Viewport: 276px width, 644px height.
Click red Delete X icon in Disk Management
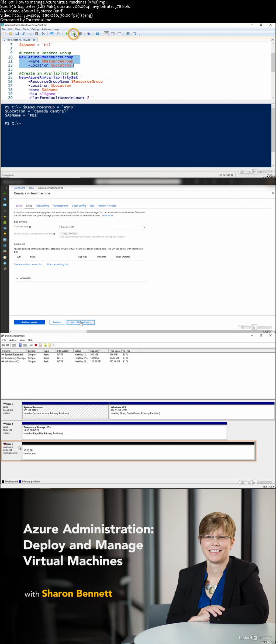click(36, 345)
